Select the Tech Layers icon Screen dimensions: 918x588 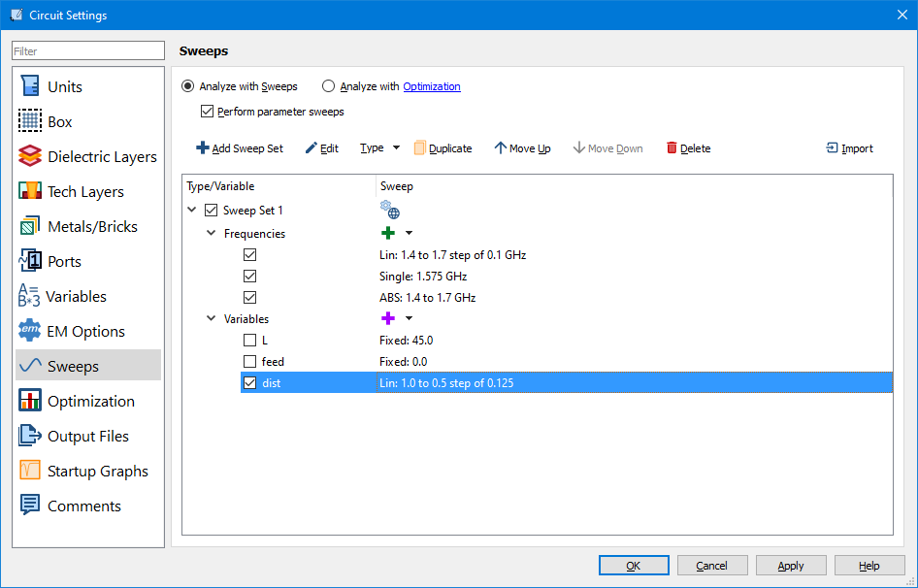coord(30,191)
